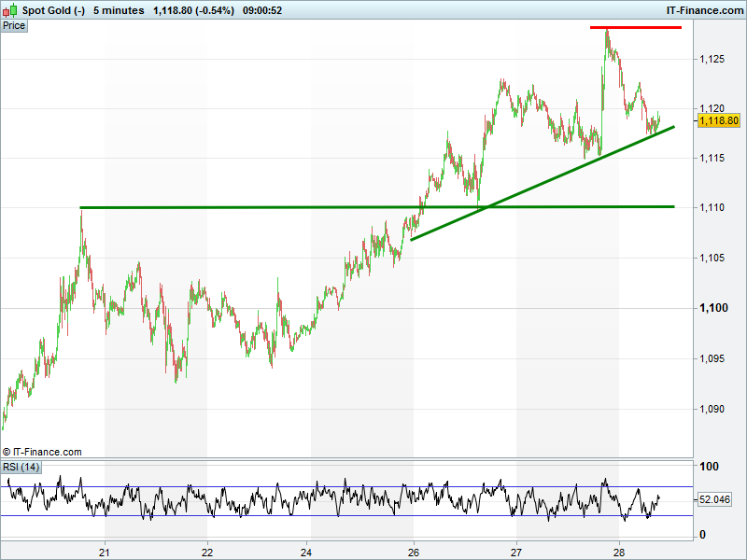
Task: Click the Spot Gold instrument name
Action: [53, 10]
